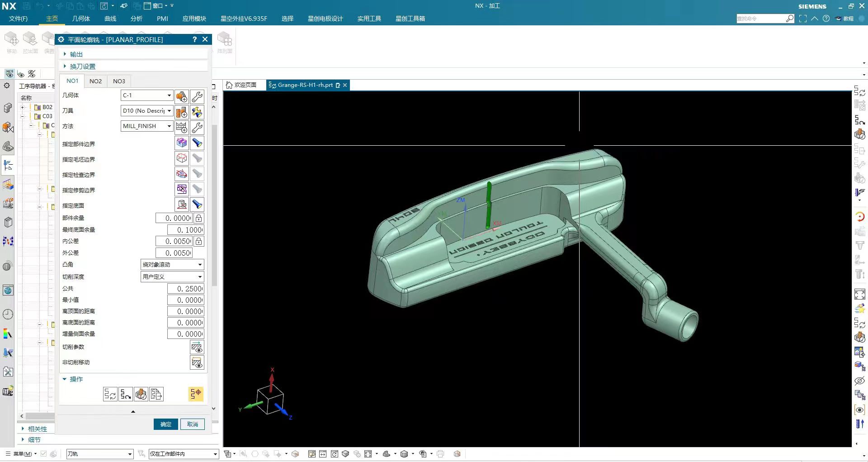The height and width of the screenshot is (462, 868).
Task: Click the cancel (取消) button
Action: (193, 424)
